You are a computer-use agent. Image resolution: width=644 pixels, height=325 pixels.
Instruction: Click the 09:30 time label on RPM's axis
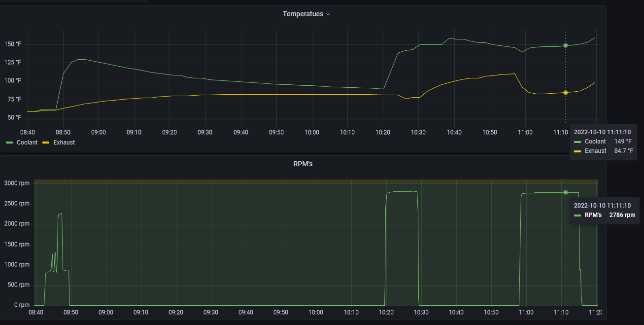click(211, 312)
